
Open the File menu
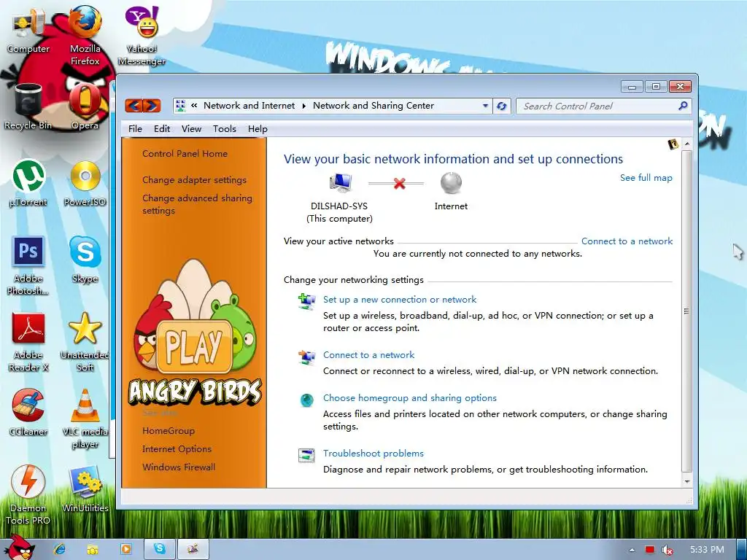(x=135, y=129)
